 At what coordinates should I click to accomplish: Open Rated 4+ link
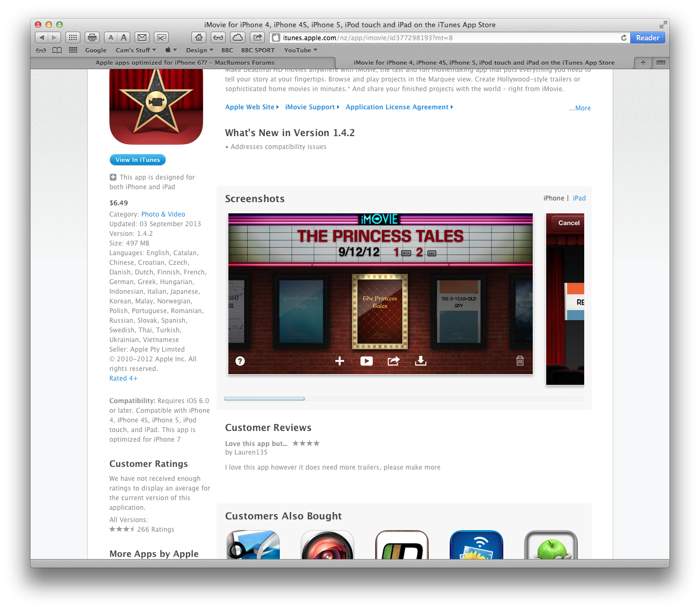pyautogui.click(x=123, y=378)
